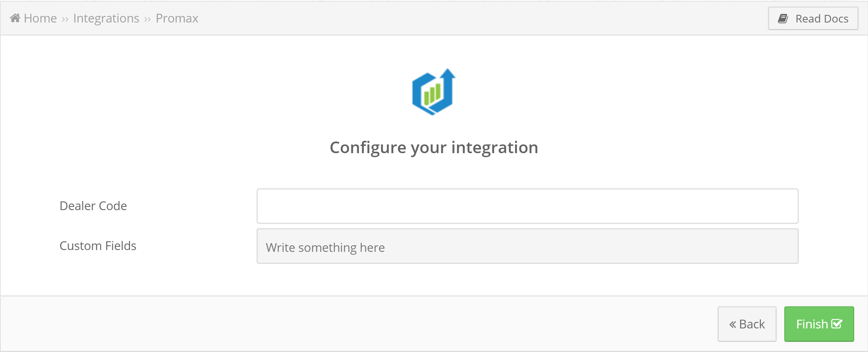Screen dimensions: 868x352
Task: Click the green bars in Promax logo
Action: point(432,94)
